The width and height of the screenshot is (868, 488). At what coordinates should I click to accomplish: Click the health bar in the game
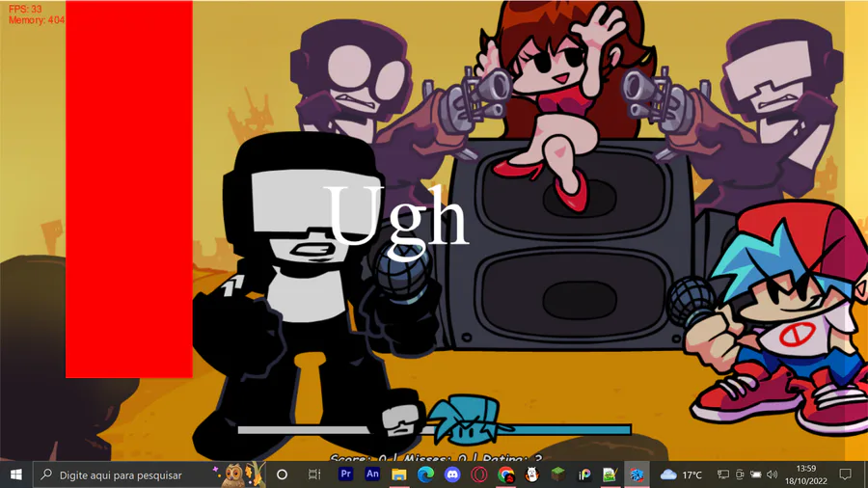435,429
